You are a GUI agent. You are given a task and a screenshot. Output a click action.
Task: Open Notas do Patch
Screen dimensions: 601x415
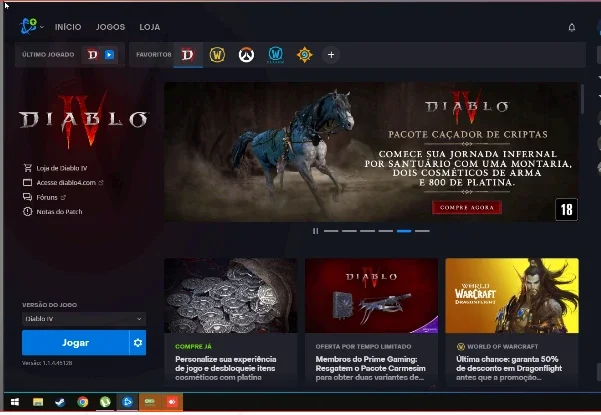[59, 212]
